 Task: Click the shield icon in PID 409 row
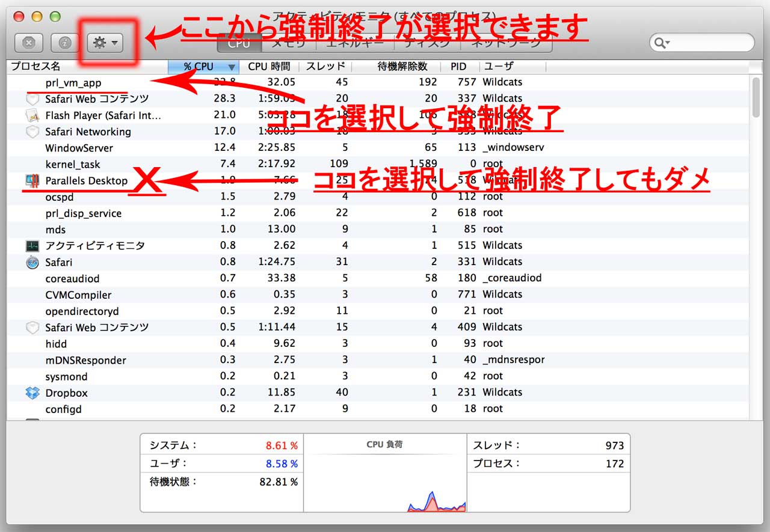pos(32,328)
